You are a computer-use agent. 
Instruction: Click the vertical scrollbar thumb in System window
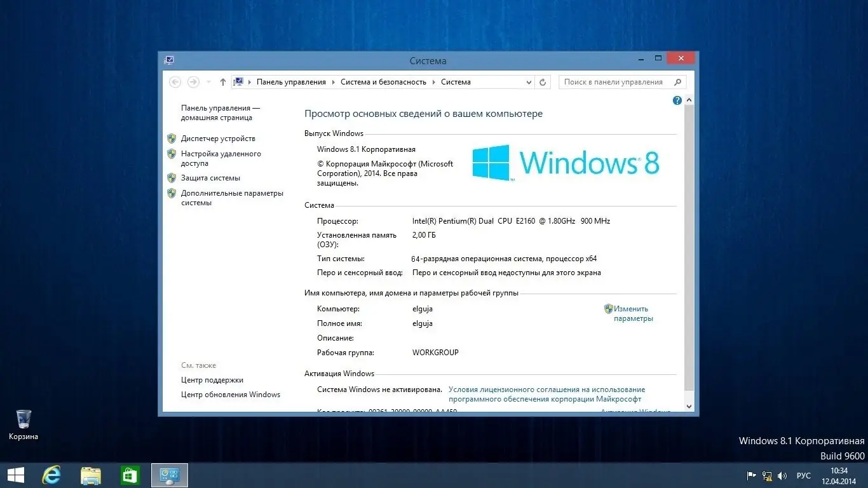[689, 248]
